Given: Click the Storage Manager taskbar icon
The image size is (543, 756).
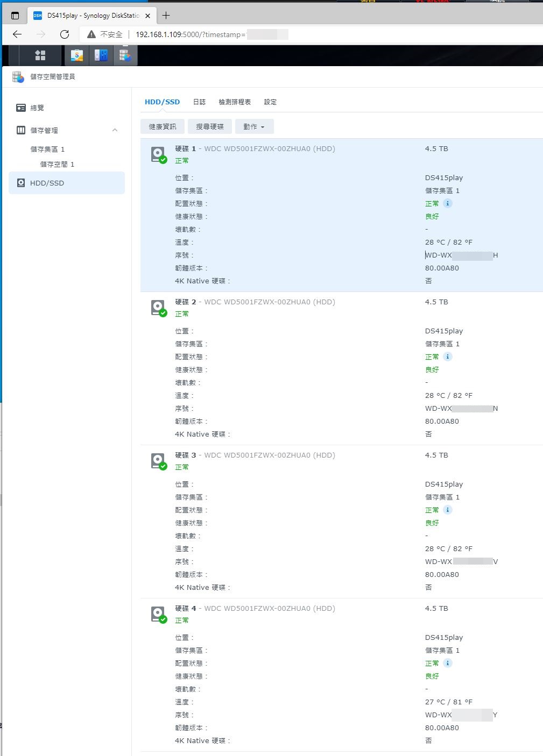Looking at the screenshot, I should point(125,55).
